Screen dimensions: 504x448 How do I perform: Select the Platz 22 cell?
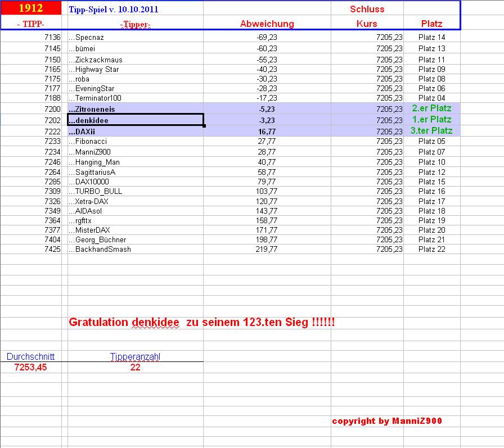coord(431,249)
